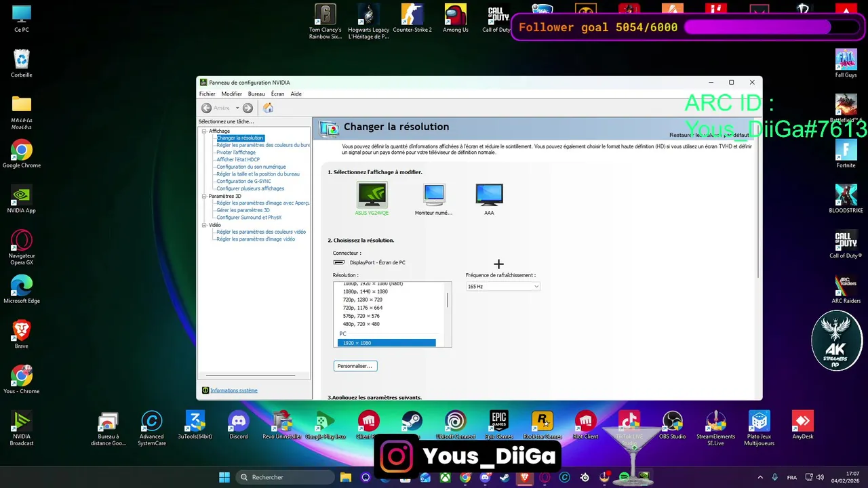Open the Écran menu

tap(277, 94)
